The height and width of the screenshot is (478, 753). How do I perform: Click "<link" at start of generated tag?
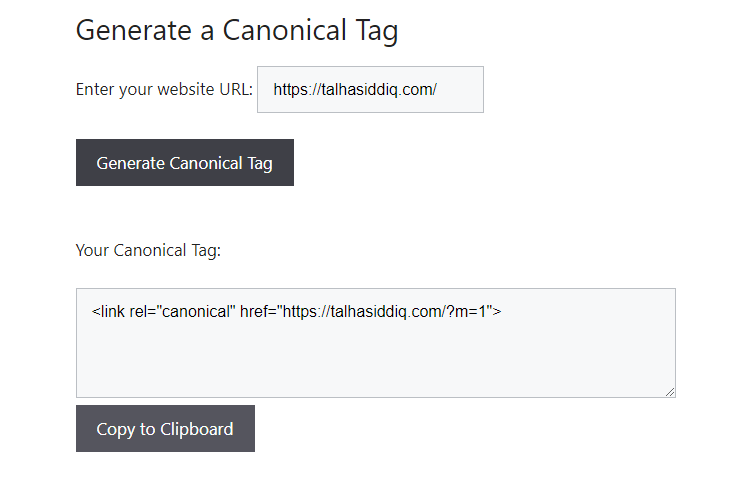[108, 312]
